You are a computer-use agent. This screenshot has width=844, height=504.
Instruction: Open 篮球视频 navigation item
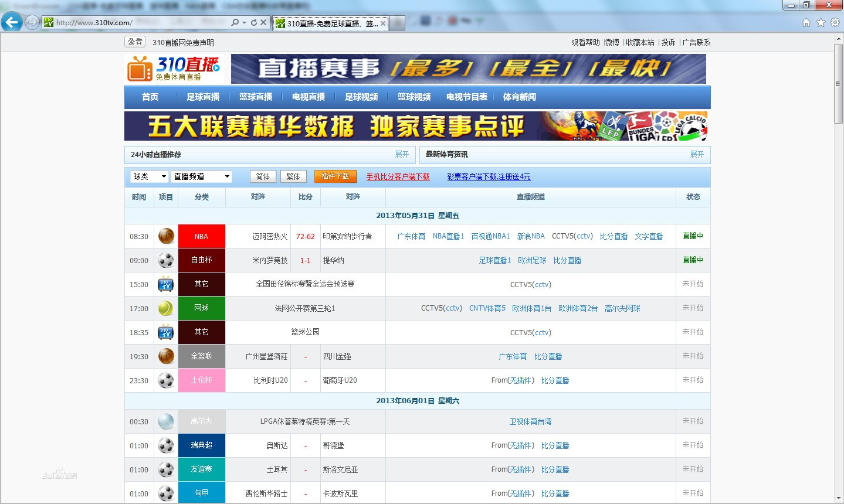pyautogui.click(x=414, y=97)
